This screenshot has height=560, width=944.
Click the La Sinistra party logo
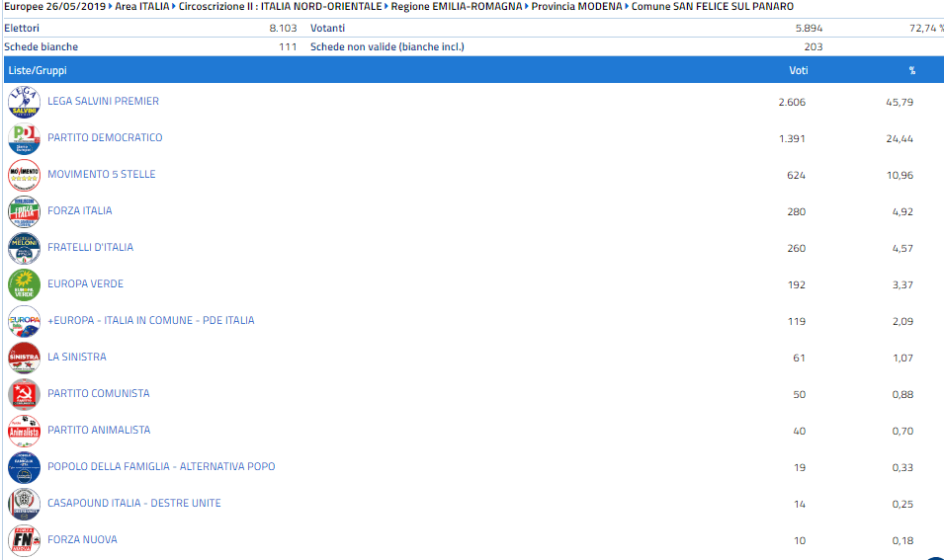coord(24,358)
